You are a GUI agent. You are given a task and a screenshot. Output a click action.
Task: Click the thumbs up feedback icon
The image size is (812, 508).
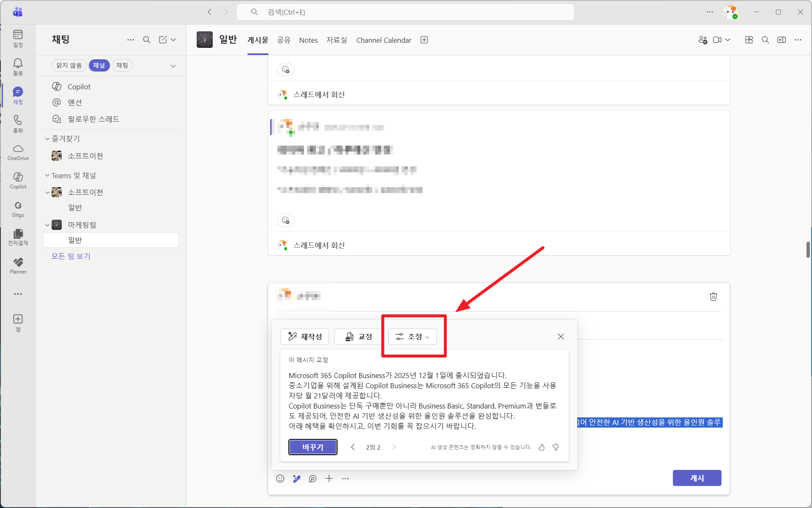[x=541, y=447]
